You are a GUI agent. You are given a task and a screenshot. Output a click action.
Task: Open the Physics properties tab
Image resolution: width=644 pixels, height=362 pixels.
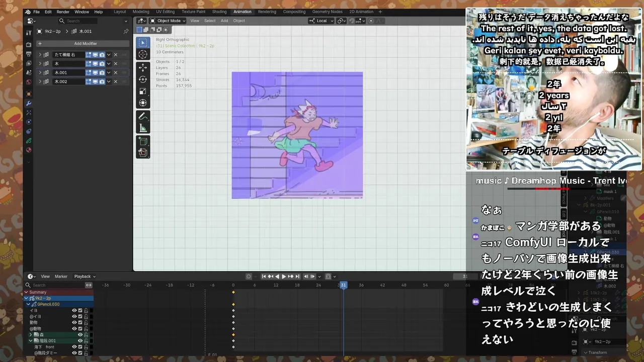29,122
